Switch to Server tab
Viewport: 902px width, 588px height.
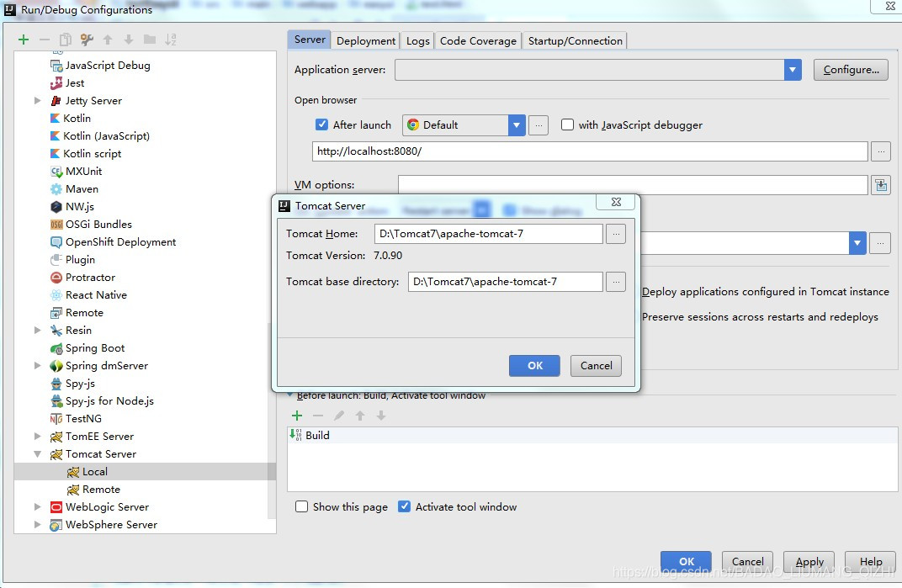(310, 40)
